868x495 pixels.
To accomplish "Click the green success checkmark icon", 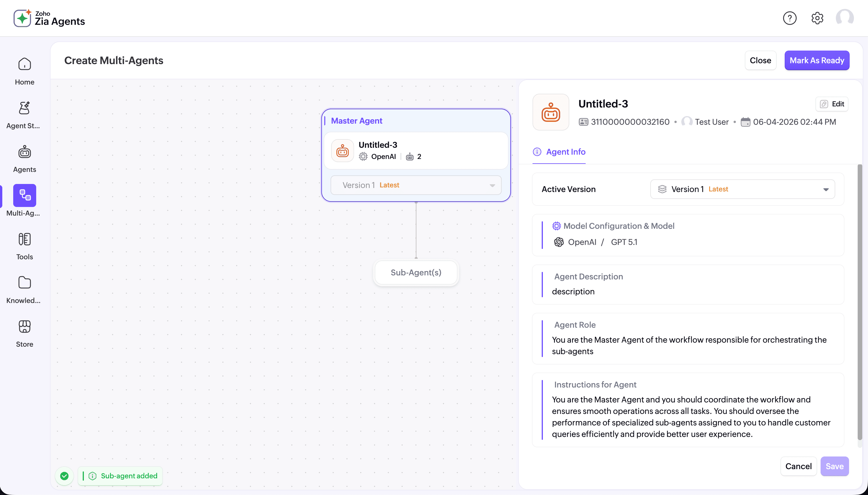I will coord(64,476).
